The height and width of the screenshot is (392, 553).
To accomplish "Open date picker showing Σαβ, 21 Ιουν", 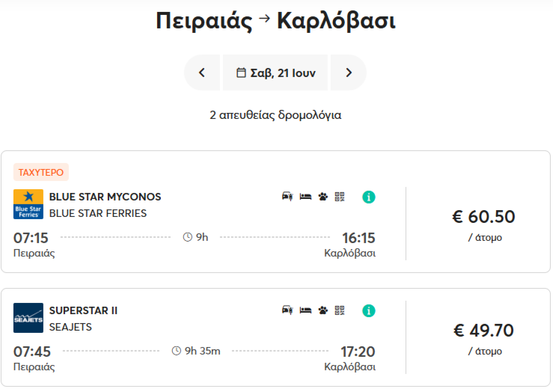I will tap(275, 73).
